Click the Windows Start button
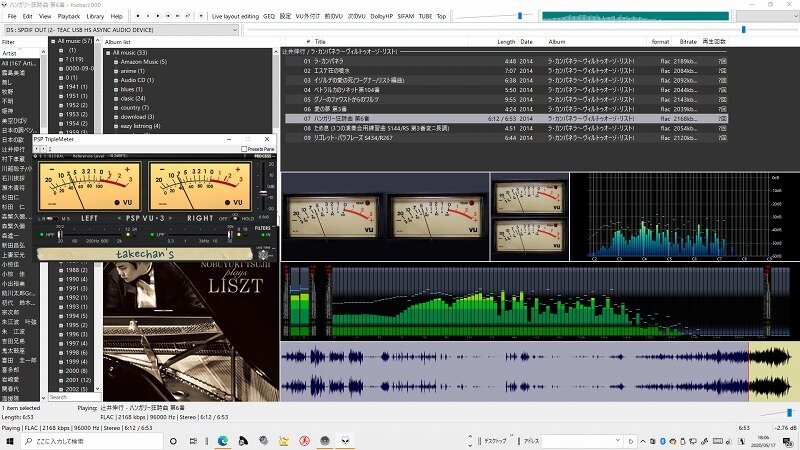The width and height of the screenshot is (800, 450). tap(9, 440)
